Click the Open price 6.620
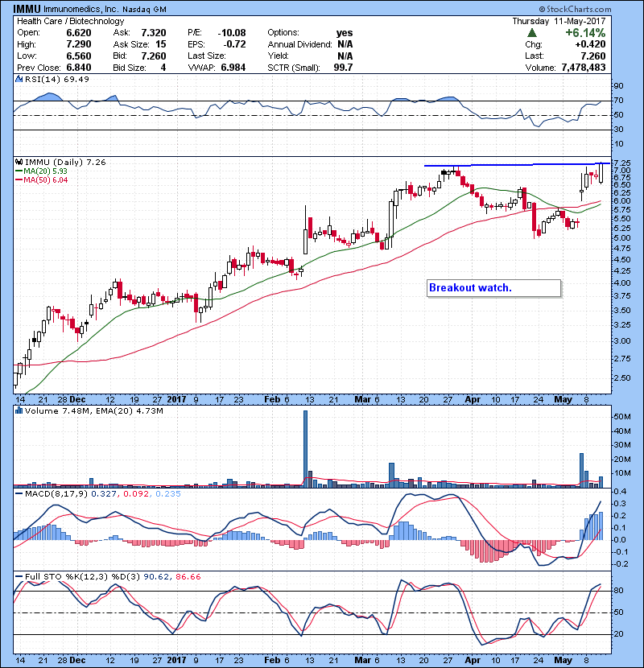 (79, 33)
